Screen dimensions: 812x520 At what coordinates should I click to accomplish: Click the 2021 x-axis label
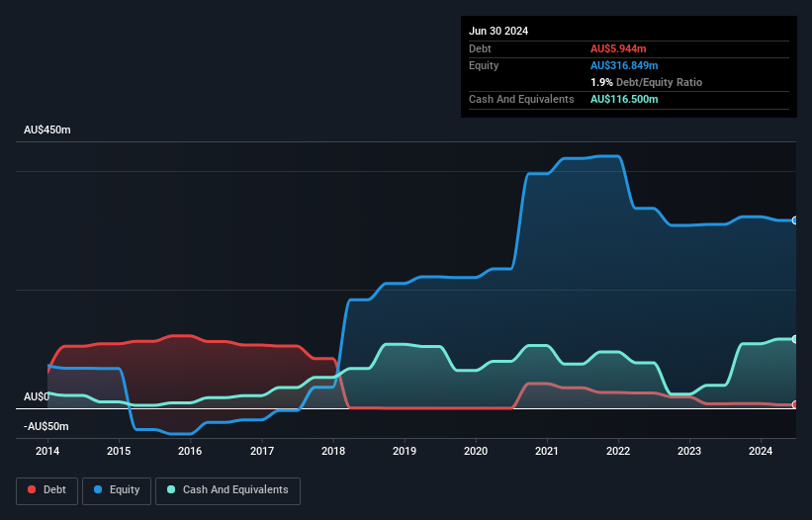(x=547, y=451)
